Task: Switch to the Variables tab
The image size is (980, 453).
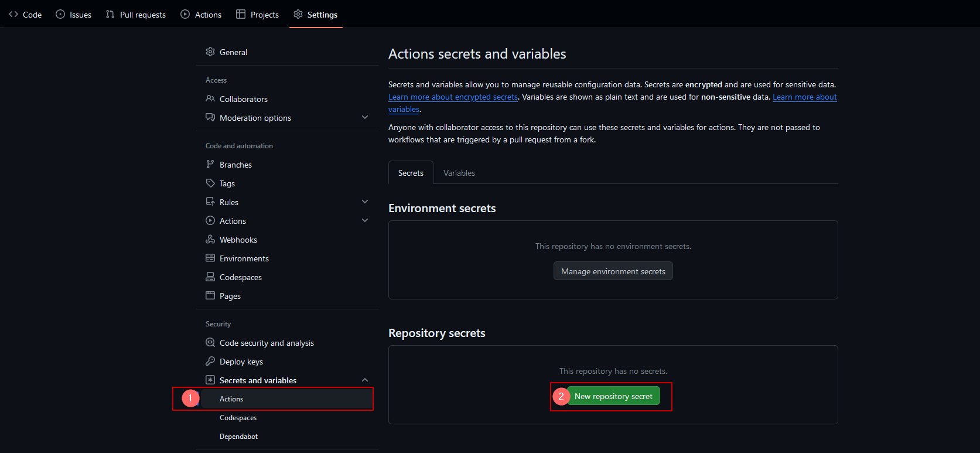Action: point(459,173)
